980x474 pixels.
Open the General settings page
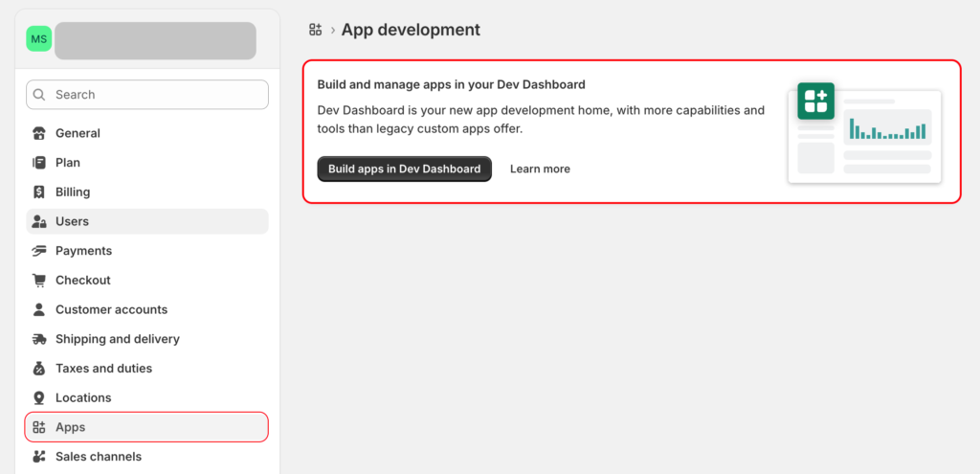pyautogui.click(x=146, y=133)
